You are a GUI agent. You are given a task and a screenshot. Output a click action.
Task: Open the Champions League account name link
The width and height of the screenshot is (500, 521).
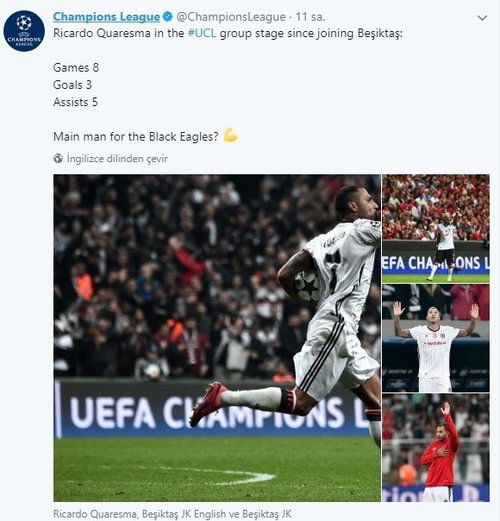click(x=107, y=17)
